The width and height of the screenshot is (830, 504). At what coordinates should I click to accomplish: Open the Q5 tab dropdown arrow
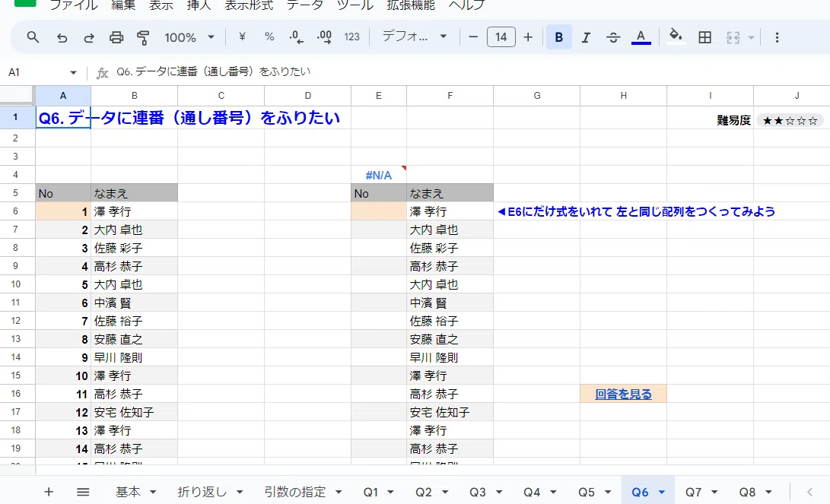tap(608, 492)
